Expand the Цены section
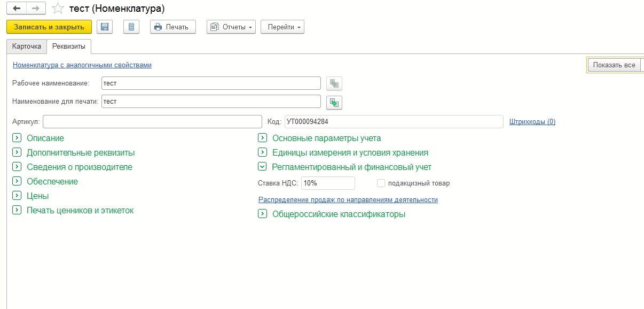 click(x=17, y=196)
